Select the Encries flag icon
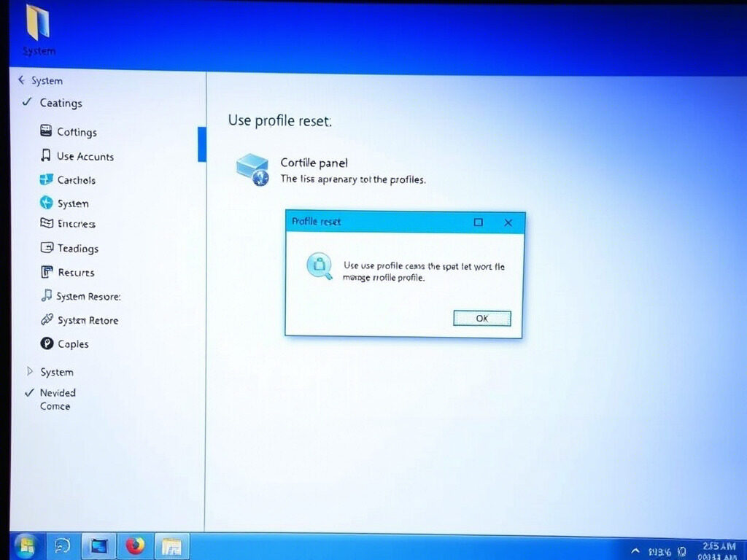Viewport: 747px width, 560px height. click(x=45, y=224)
